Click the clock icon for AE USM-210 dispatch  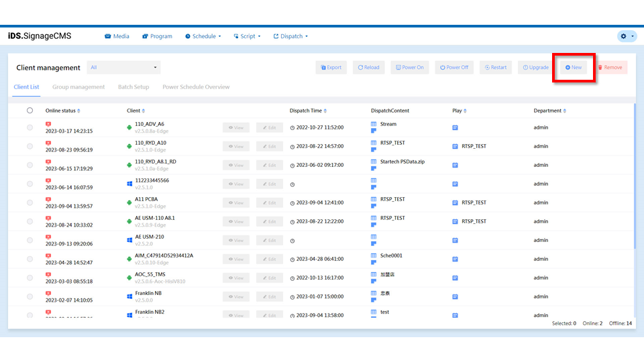[x=292, y=240]
